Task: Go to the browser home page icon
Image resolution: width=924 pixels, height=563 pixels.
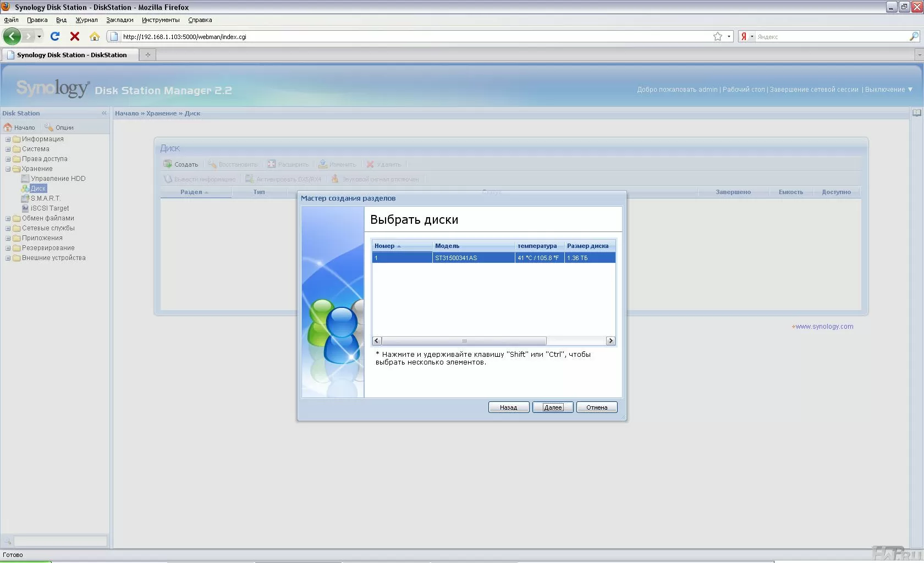Action: pos(95,36)
